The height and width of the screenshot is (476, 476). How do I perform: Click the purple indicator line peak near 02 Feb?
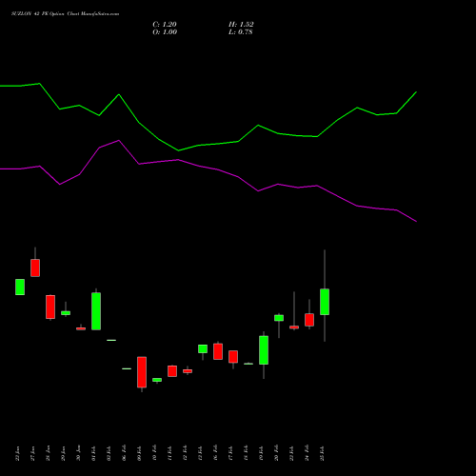[x=119, y=140]
